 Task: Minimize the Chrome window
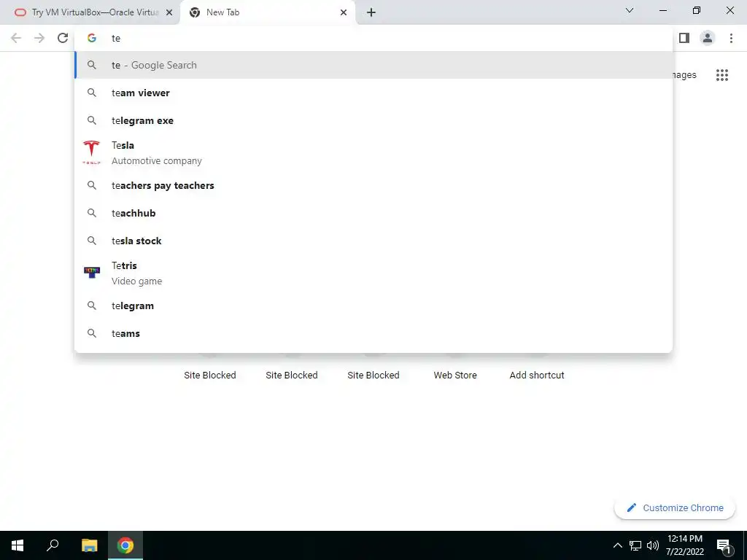click(x=662, y=10)
